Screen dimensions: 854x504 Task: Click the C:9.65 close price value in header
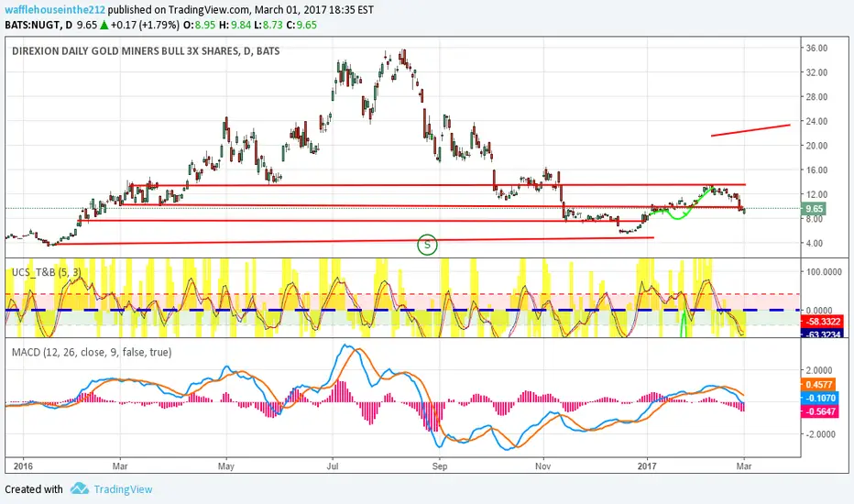tap(301, 25)
